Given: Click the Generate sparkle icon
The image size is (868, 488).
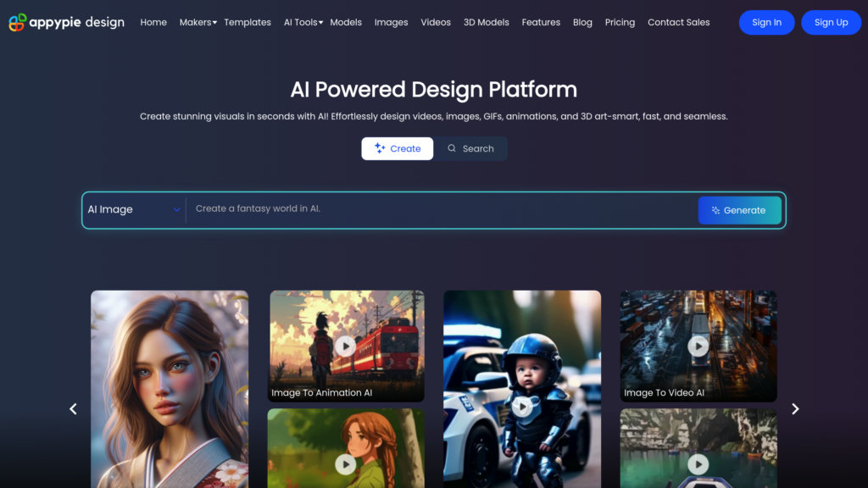Looking at the screenshot, I should click(716, 209).
